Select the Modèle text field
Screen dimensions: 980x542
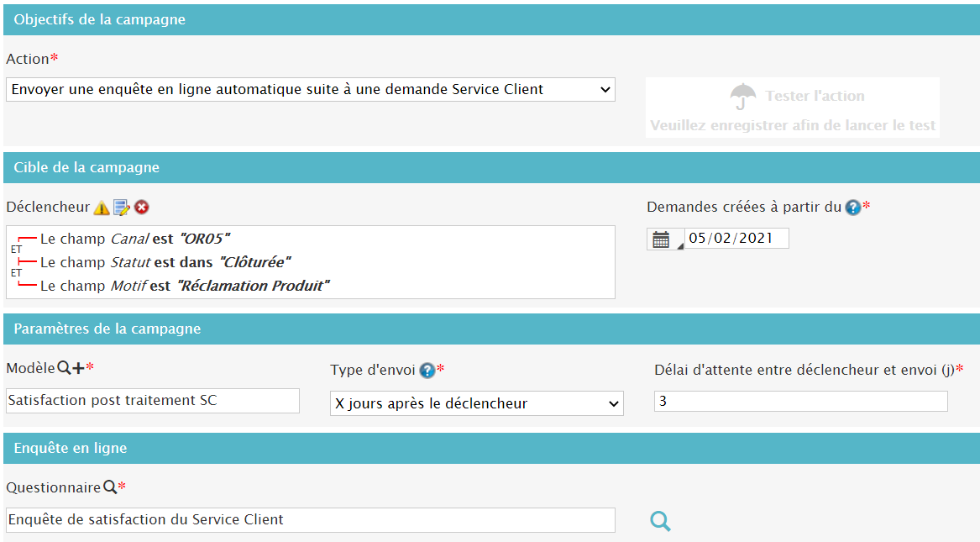(152, 401)
